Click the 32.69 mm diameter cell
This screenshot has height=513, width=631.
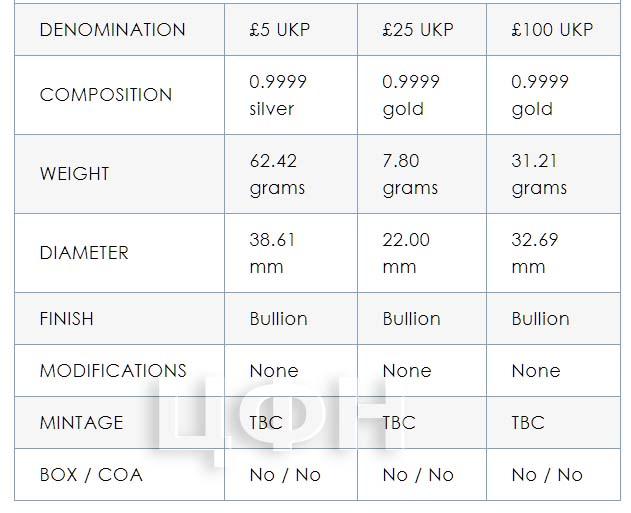click(x=553, y=253)
